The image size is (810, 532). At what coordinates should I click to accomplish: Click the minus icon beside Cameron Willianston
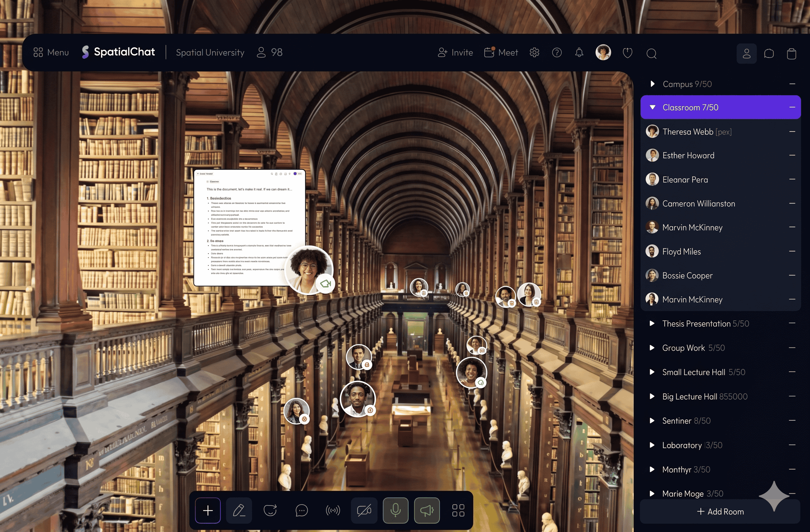(792, 203)
